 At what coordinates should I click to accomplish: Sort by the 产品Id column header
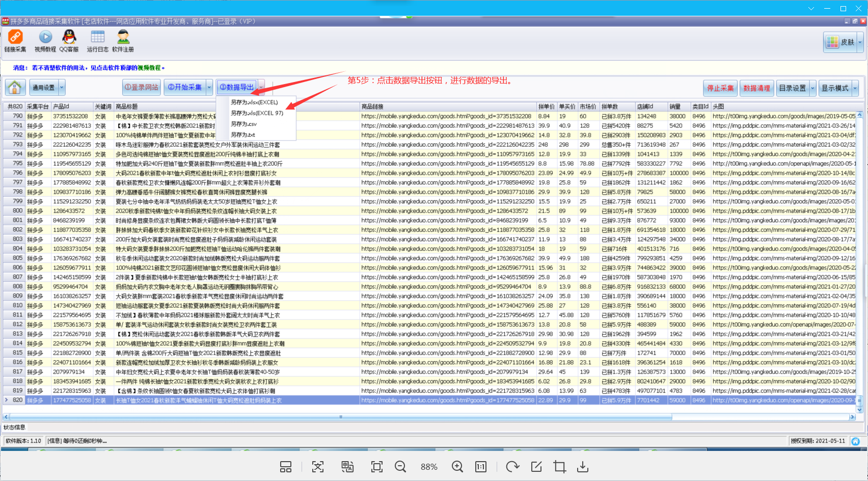pos(72,106)
